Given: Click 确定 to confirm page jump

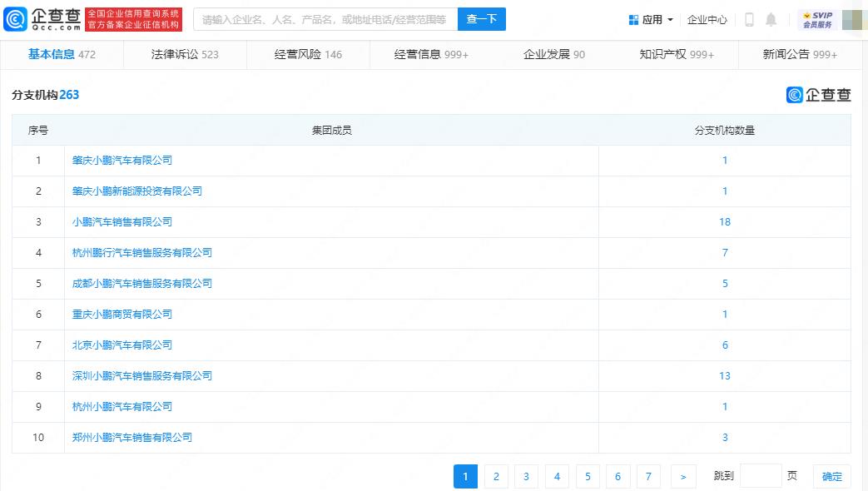Looking at the screenshot, I should [832, 476].
